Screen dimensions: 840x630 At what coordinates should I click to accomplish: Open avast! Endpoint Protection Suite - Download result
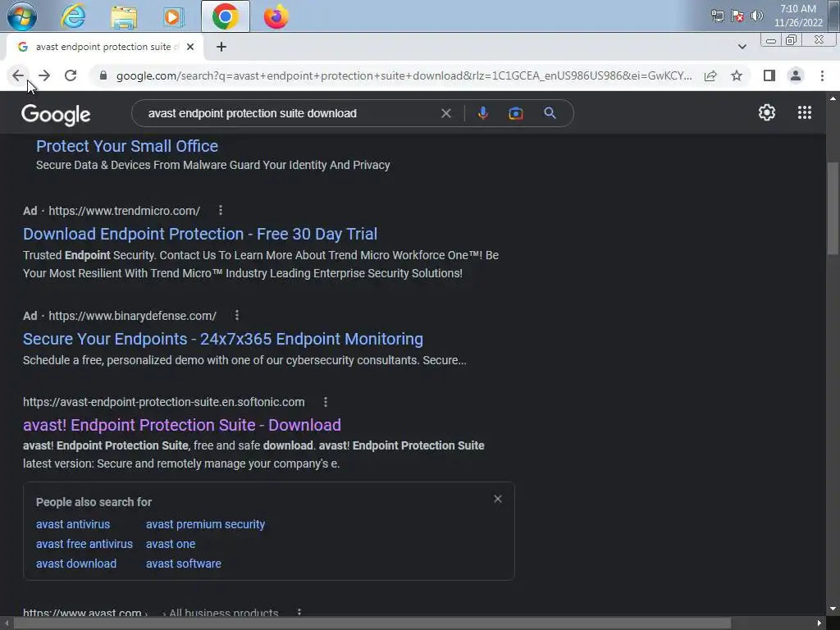pos(181,424)
